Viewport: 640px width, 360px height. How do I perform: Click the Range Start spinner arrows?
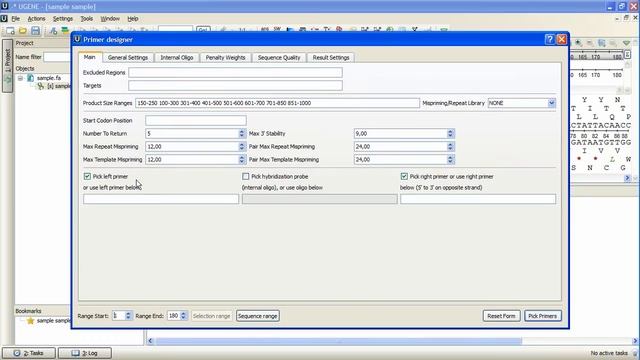click(x=128, y=316)
